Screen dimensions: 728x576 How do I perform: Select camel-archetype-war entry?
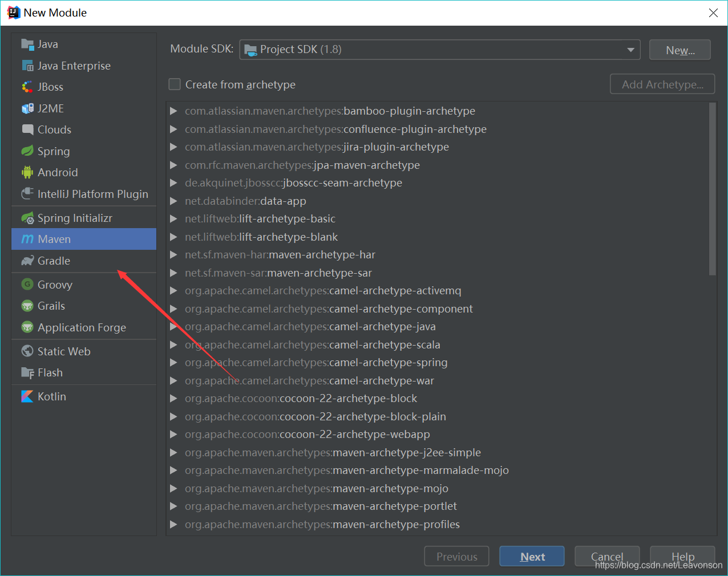(309, 381)
